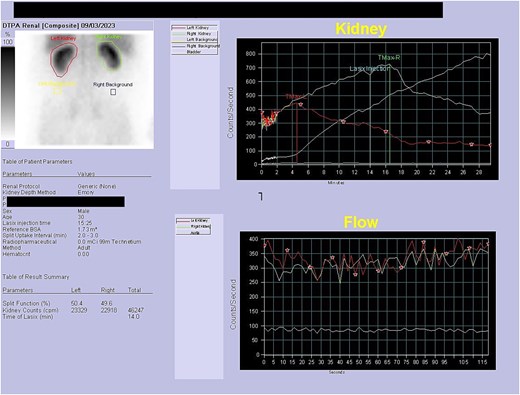Viewport: 520px width, 395px height.
Task: Click the 'Values' column header
Action: pyautogui.click(x=86, y=174)
